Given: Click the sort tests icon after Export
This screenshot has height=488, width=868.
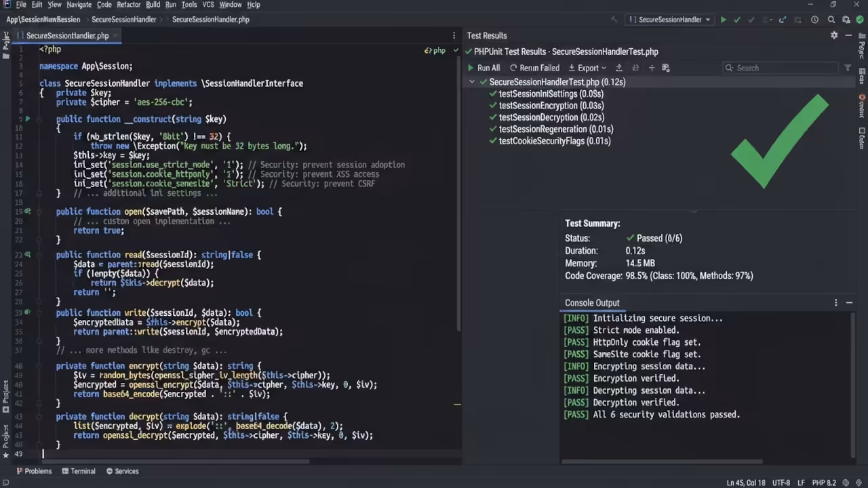Looking at the screenshot, I should 618,68.
